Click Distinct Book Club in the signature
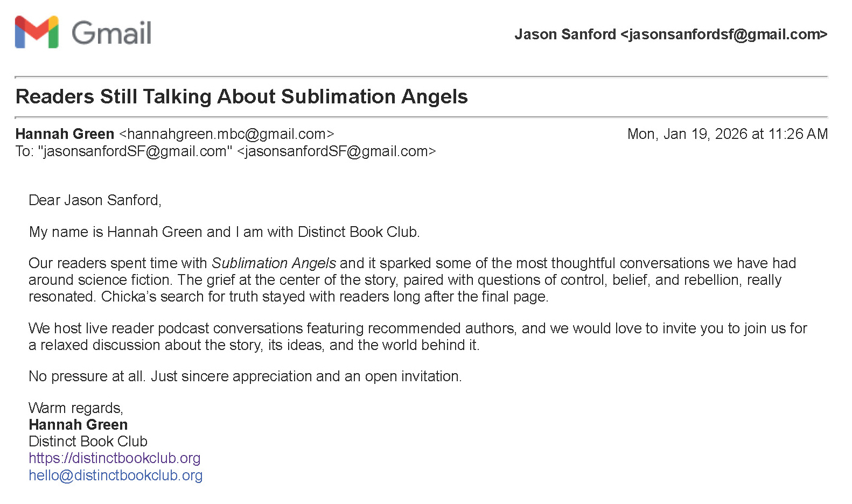Screen dimensions: 852x504 point(88,442)
